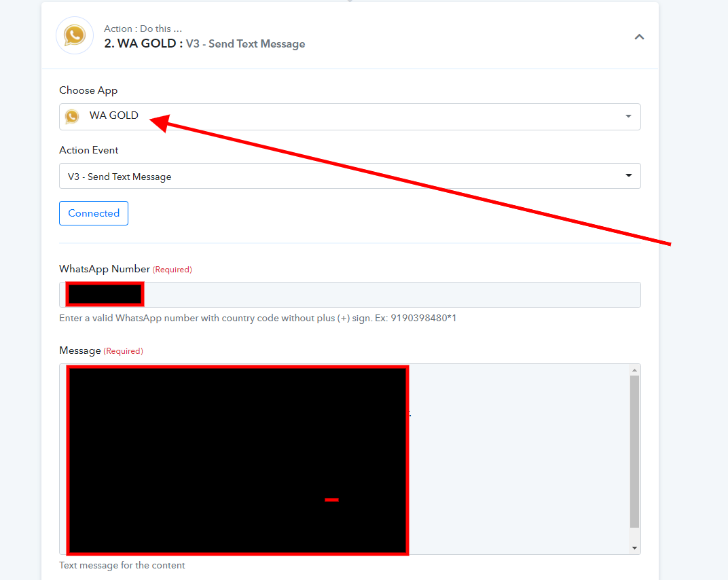Collapse the WA GOLD action step
The height and width of the screenshot is (580, 728).
639,37
